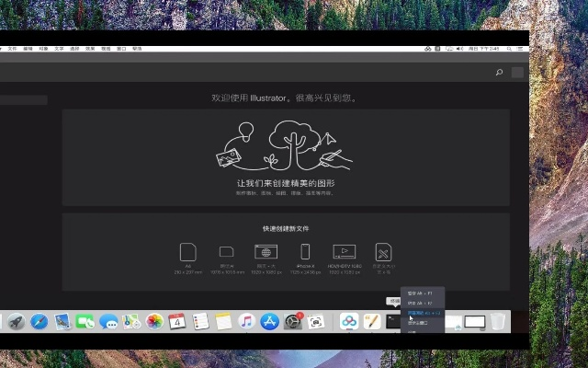
Task: Open the Terminal icon in the Dock
Action: tap(394, 322)
